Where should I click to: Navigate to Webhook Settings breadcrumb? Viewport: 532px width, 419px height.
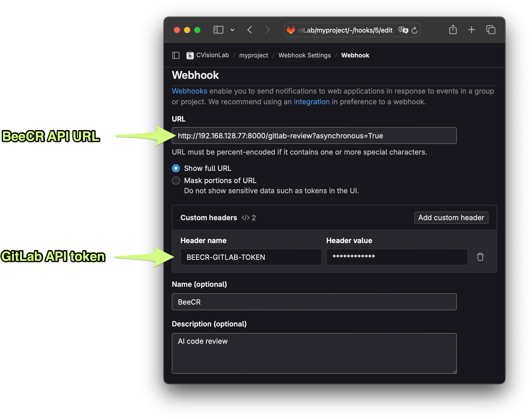pyautogui.click(x=304, y=55)
